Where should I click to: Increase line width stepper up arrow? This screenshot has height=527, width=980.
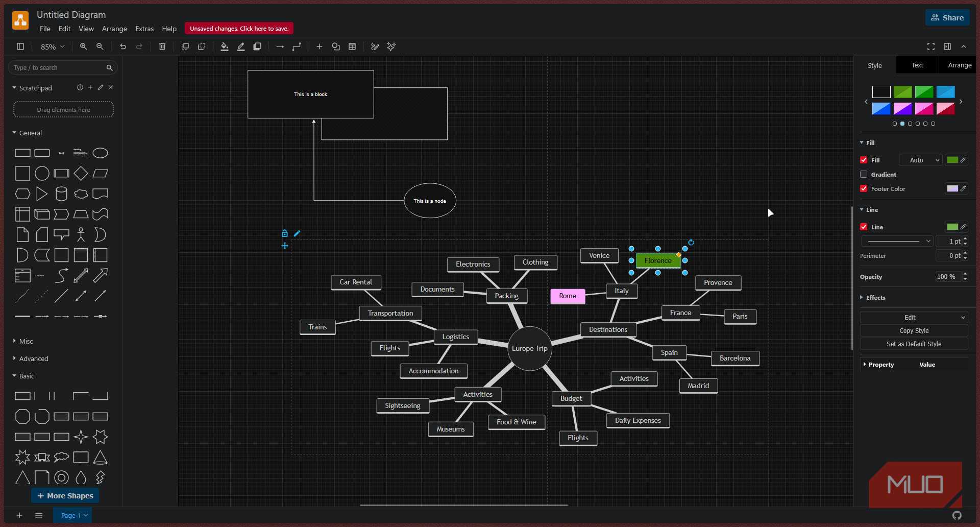click(x=965, y=238)
